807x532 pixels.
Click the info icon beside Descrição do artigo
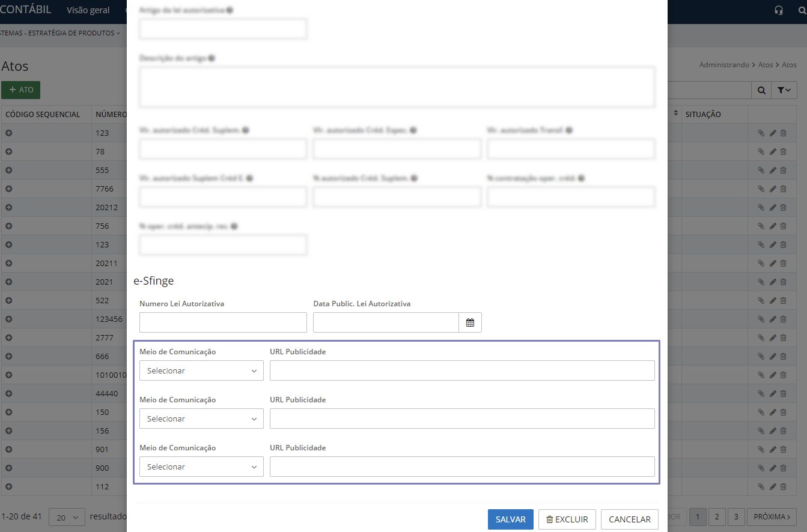[212, 58]
